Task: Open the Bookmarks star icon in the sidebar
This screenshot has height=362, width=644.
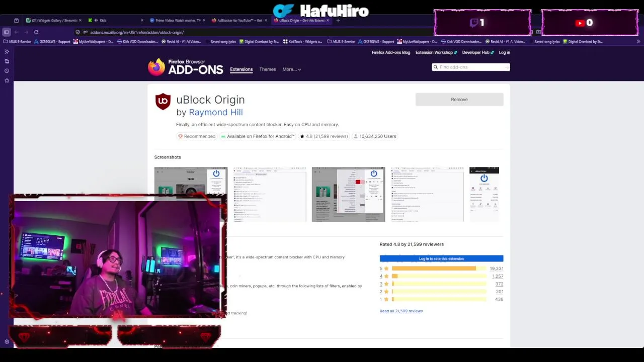Action: 7,80
